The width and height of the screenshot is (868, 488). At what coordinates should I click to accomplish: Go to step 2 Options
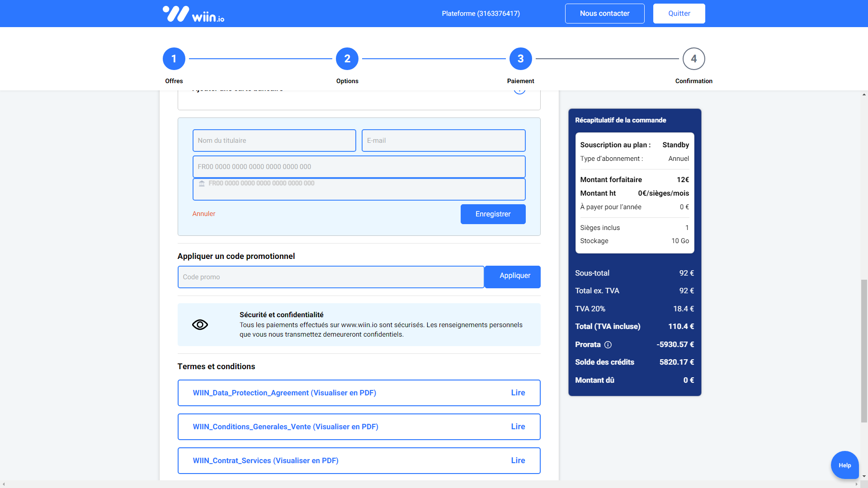tap(347, 59)
